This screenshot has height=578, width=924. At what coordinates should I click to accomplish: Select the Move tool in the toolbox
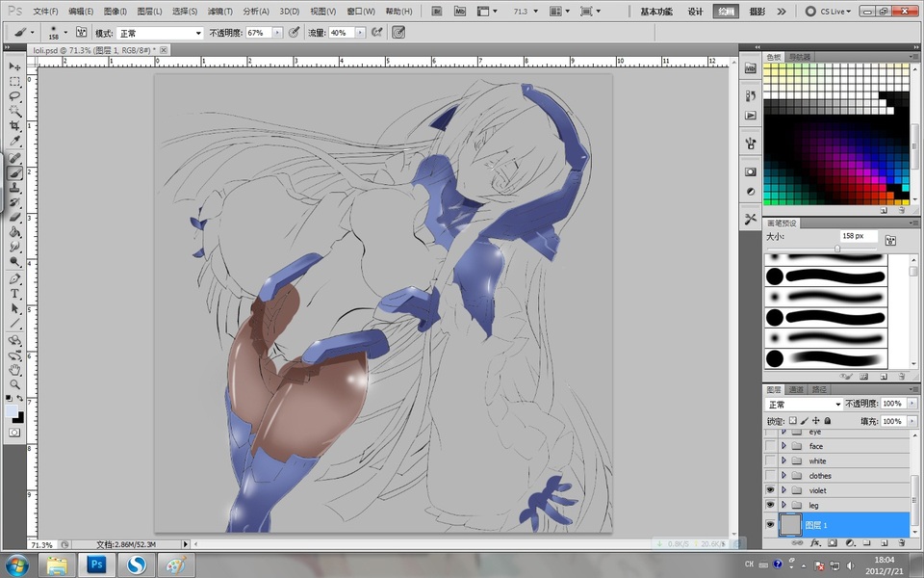point(15,66)
